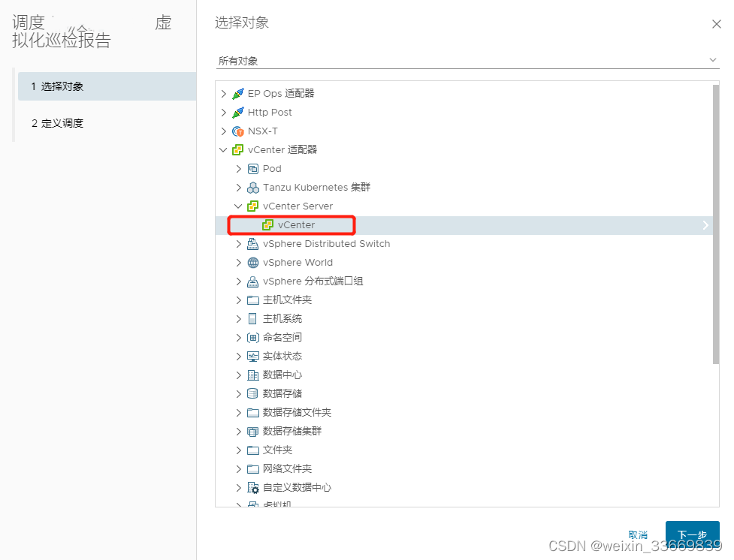
Task: Expand the EP Ops 适配器 node
Action: point(224,94)
